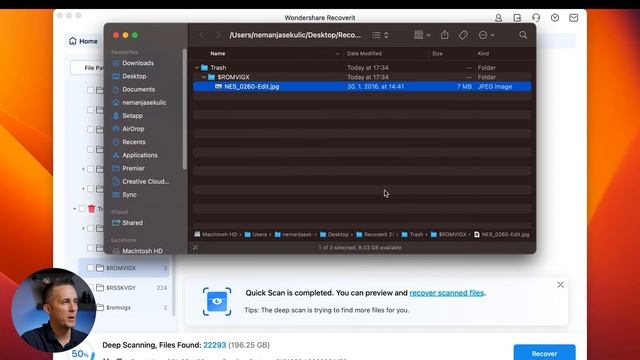Screen dimensions: 640x360
Task: Select $romvigx folder in Recoverit tree
Action: click(118, 307)
